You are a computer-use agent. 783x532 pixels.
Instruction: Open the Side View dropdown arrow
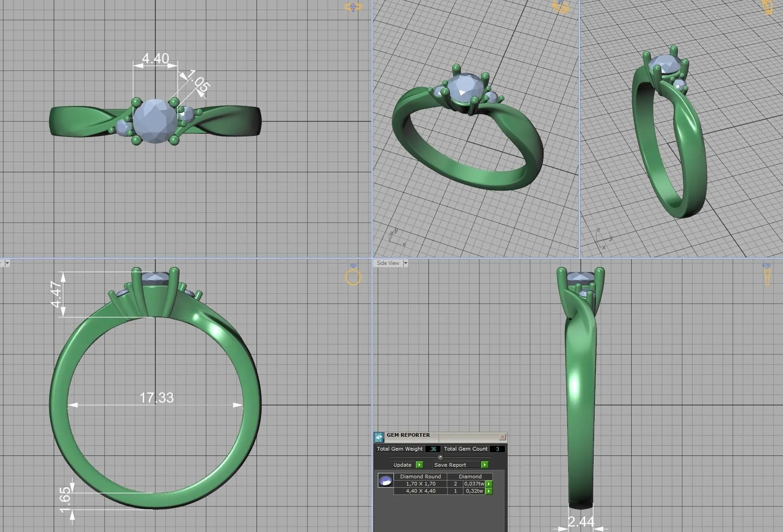point(406,263)
